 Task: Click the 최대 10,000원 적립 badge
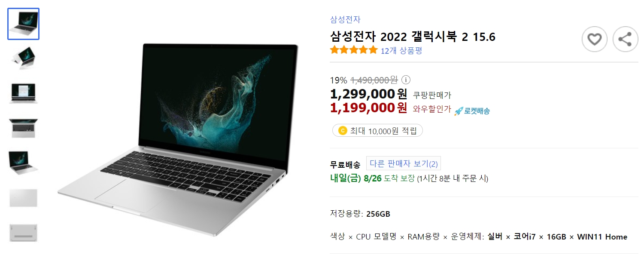(377, 131)
